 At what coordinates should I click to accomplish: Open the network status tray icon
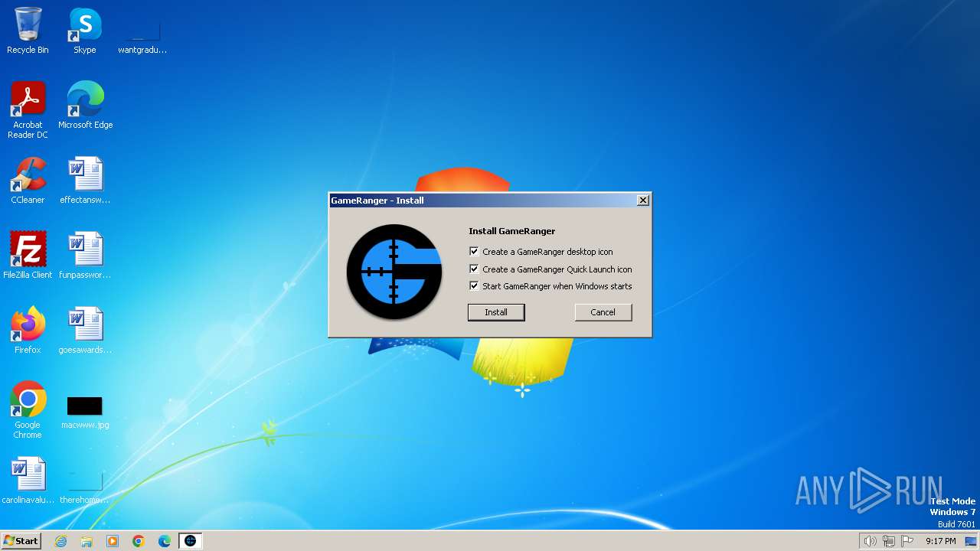889,541
